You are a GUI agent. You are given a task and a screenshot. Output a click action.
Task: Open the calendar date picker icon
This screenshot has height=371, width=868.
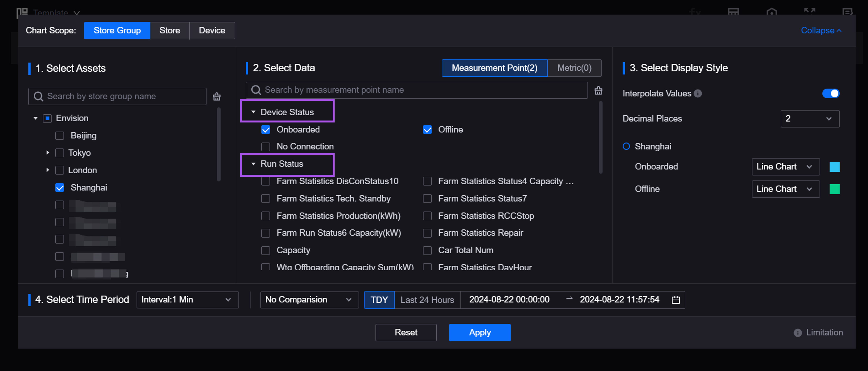[x=676, y=300]
